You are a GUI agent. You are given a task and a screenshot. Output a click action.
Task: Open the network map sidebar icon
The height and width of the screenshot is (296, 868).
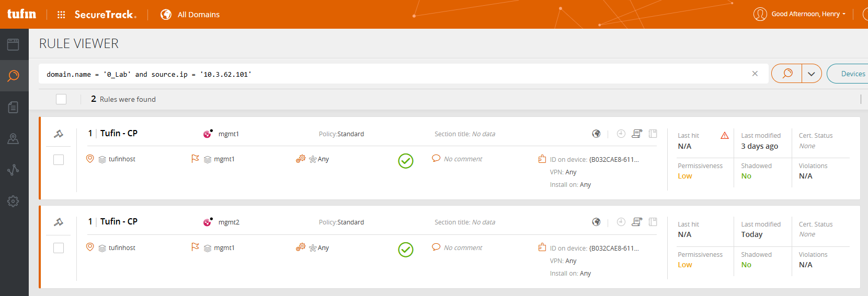click(13, 170)
